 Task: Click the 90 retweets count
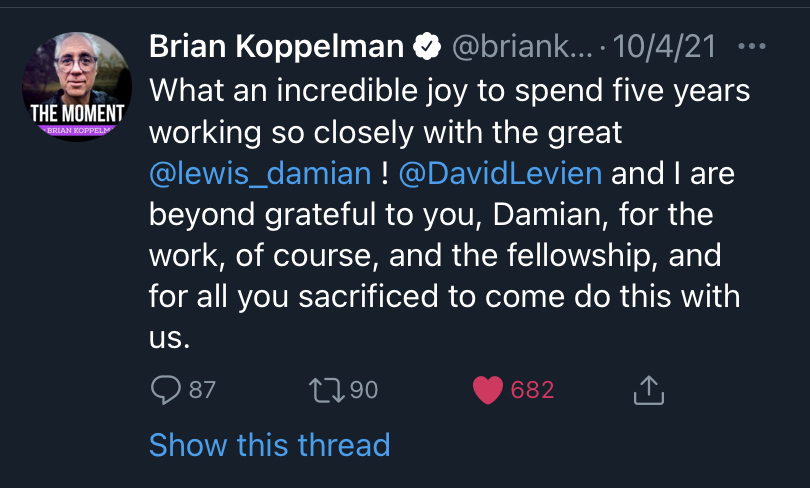[x=364, y=390]
